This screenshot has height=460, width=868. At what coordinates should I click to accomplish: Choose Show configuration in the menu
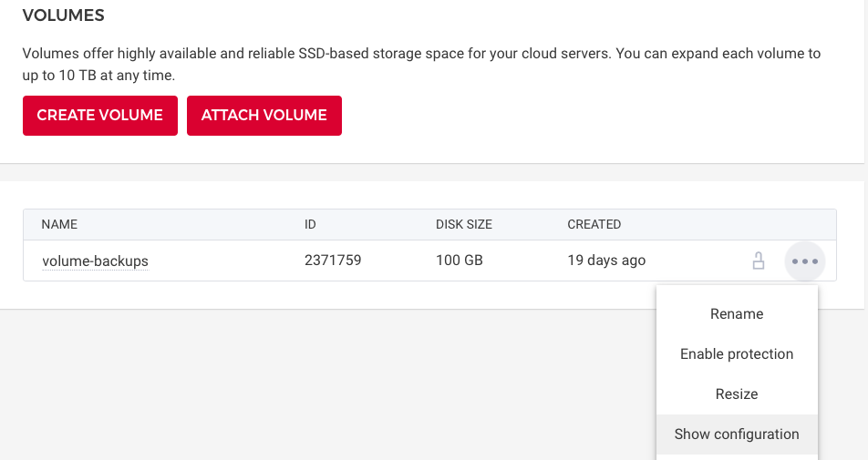click(x=737, y=434)
